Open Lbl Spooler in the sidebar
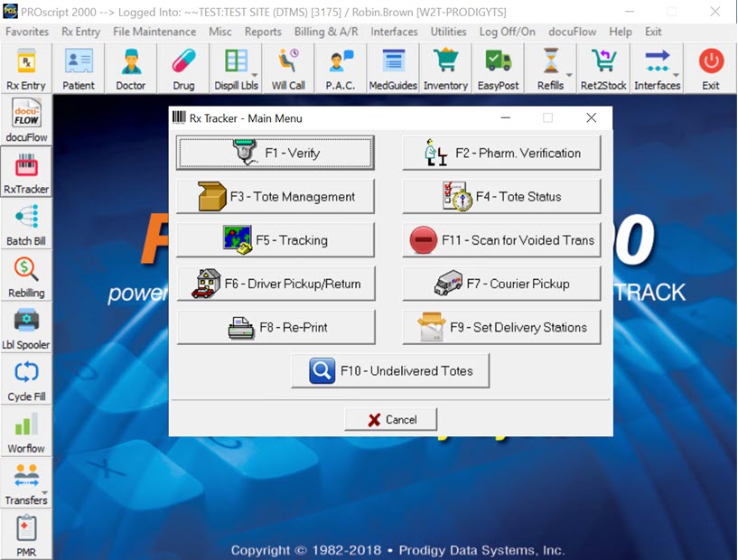This screenshot has height=560, width=738. pos(26,329)
